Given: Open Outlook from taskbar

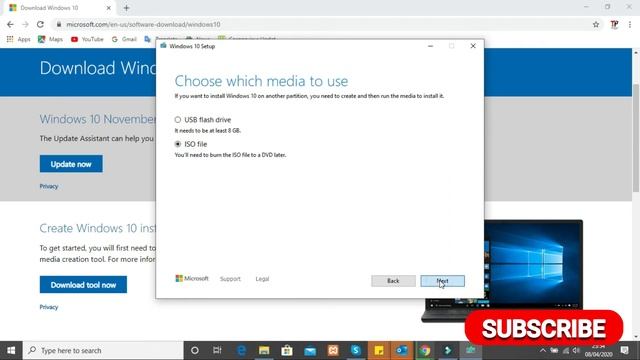Looking at the screenshot, I should [x=402, y=350].
